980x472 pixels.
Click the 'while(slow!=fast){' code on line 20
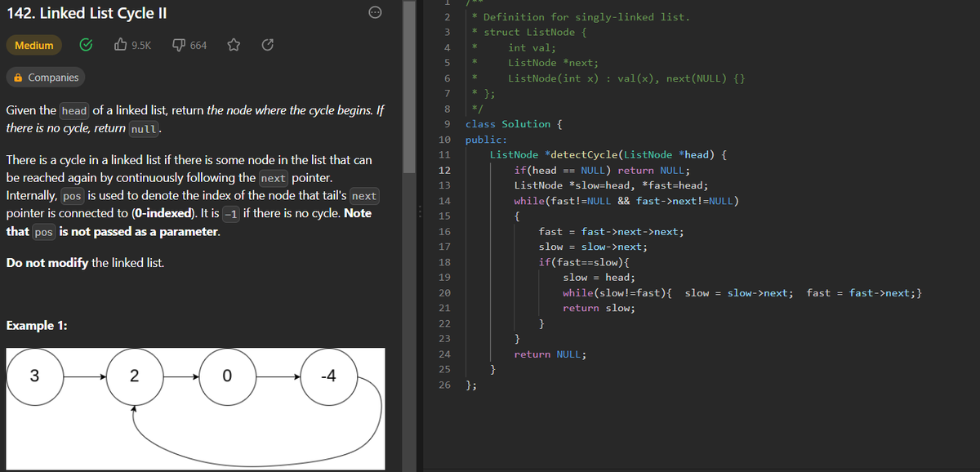(x=617, y=292)
